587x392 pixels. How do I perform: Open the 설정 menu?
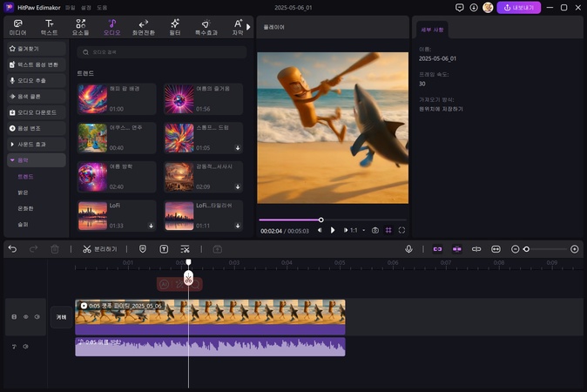[x=86, y=8]
